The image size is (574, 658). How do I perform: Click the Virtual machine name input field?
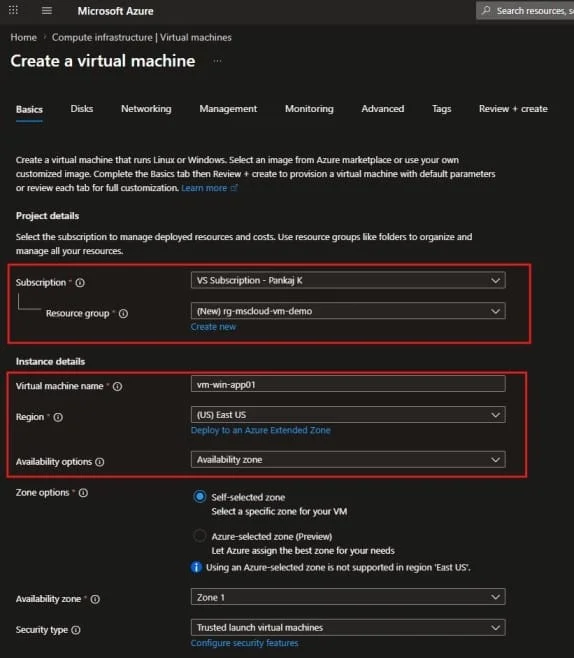pyautogui.click(x=348, y=384)
